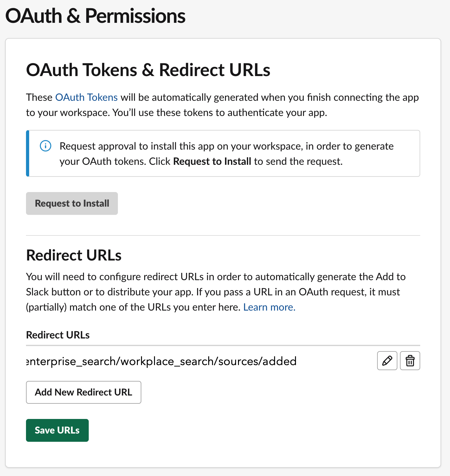This screenshot has height=476, width=450.
Task: Click the gray line under Redirect URLs label
Action: point(223,345)
